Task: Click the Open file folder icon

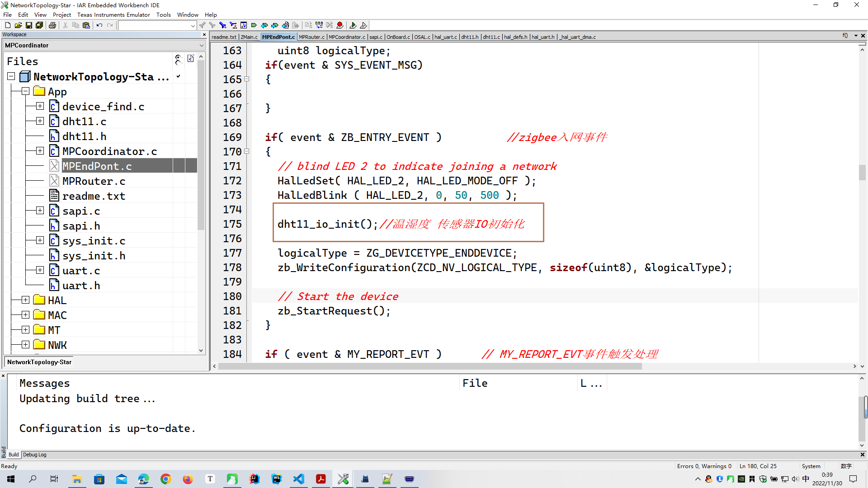Action: 18,25
